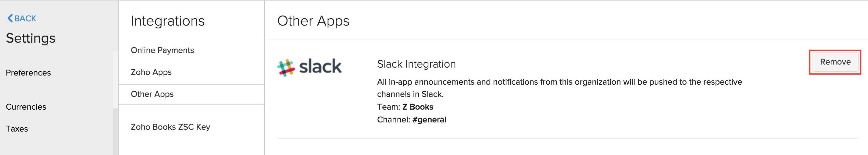Click the back chevron arrow icon
Image resolution: width=868 pixels, height=155 pixels.
click(x=10, y=18)
